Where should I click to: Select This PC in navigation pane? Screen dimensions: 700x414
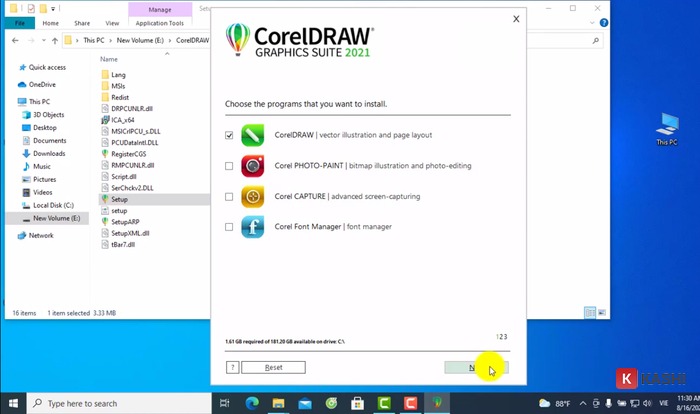tap(39, 101)
